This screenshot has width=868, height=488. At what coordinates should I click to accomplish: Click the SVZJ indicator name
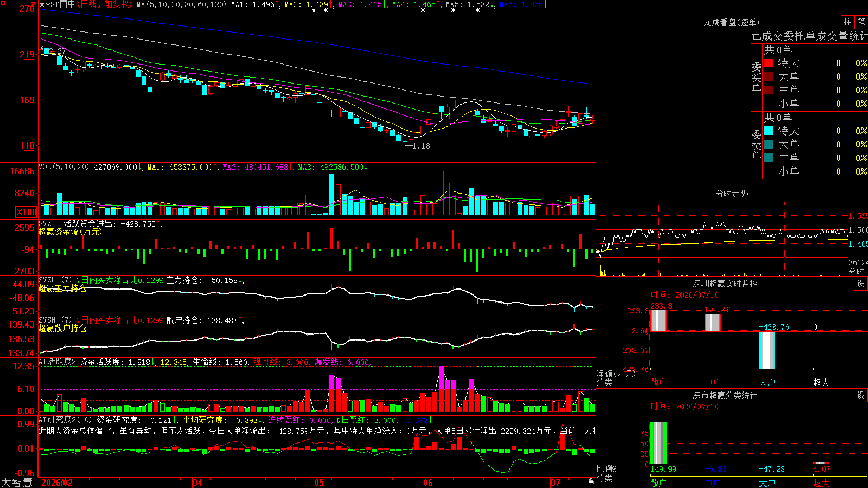pyautogui.click(x=47, y=223)
